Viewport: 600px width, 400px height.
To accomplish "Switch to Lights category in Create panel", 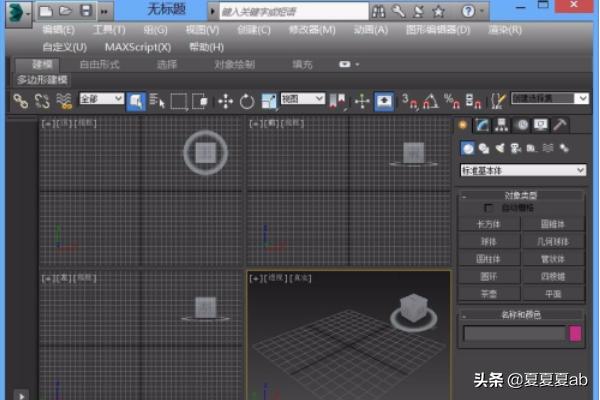I will [500, 148].
